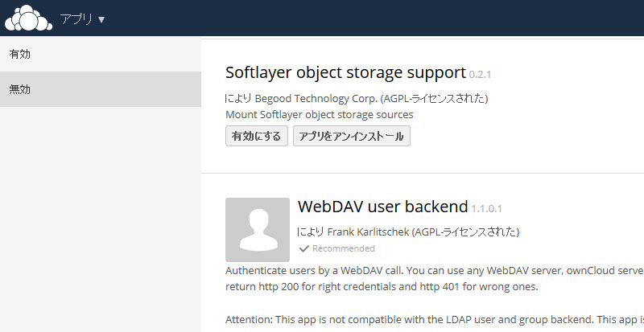This screenshot has height=332, width=644.
Task: Click the ownCloud cloud logo
Action: (28, 18)
